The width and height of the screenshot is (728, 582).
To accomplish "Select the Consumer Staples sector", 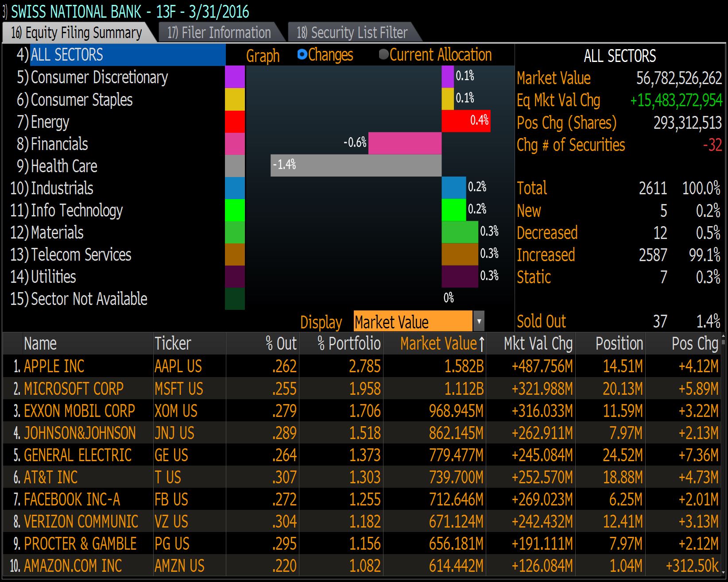I will (x=74, y=100).
